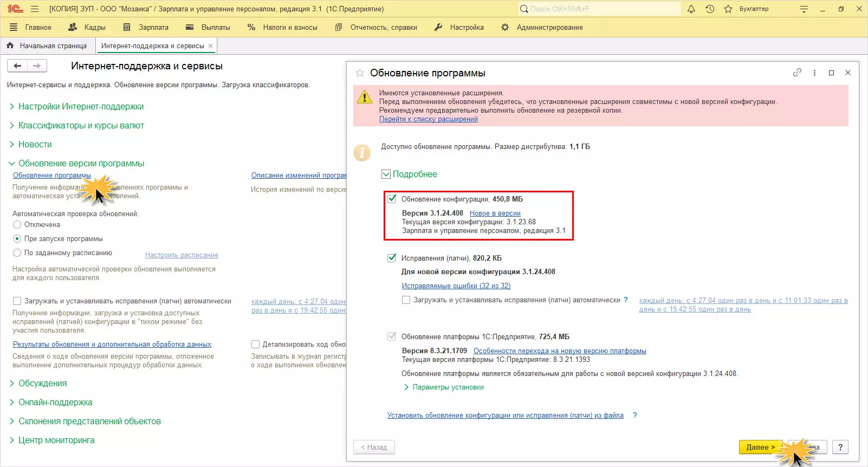868x467 pixels.
Task: Open patch schedule link in update dialog
Action: 743,304
